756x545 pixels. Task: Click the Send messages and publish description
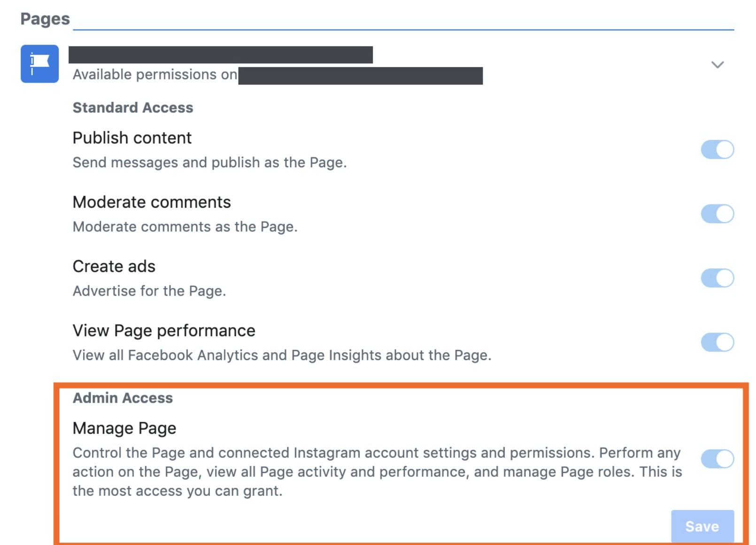point(209,163)
